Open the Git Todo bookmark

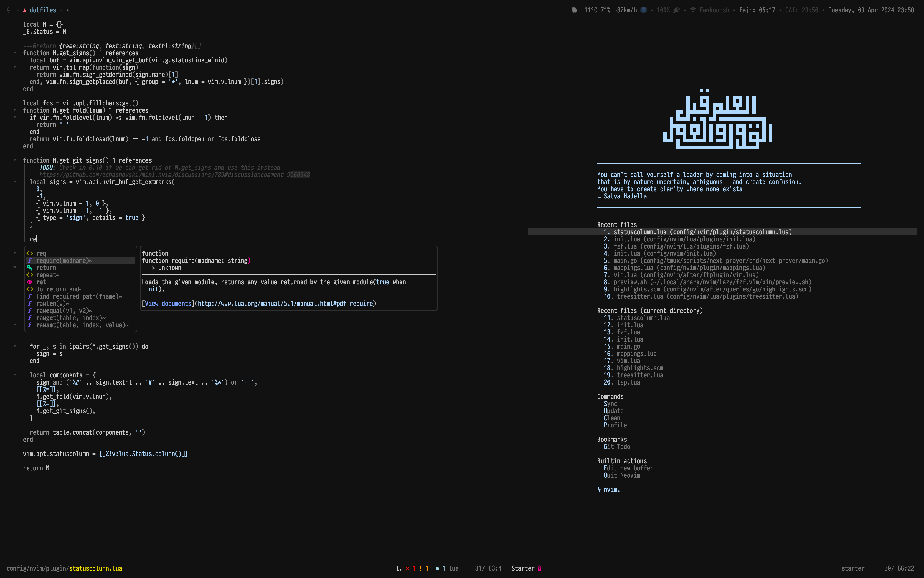(x=617, y=446)
